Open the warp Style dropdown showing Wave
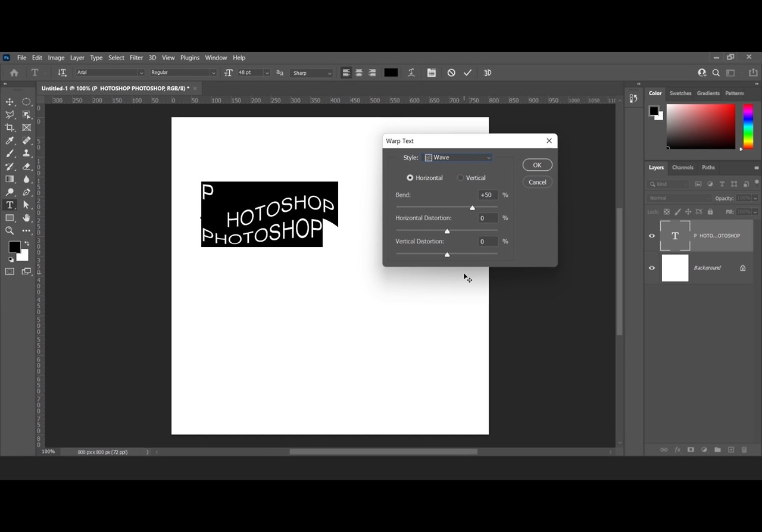Image resolution: width=762 pixels, height=532 pixels. (457, 158)
